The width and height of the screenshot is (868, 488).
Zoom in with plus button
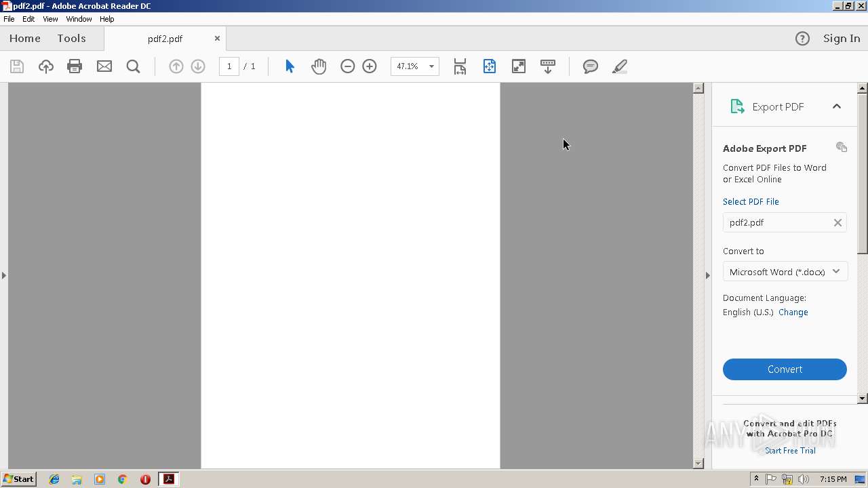pyautogui.click(x=370, y=66)
